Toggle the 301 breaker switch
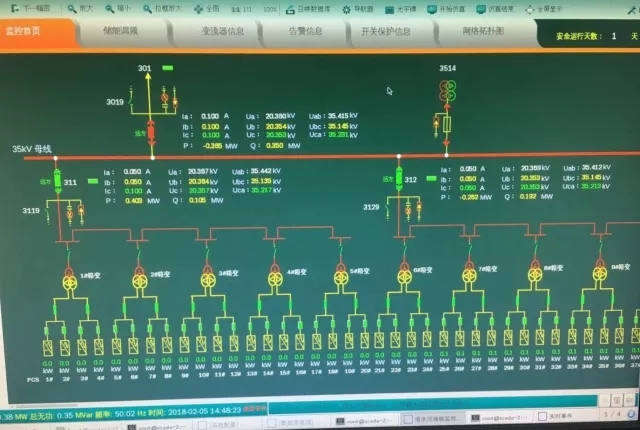The image size is (640, 430). coord(152,131)
